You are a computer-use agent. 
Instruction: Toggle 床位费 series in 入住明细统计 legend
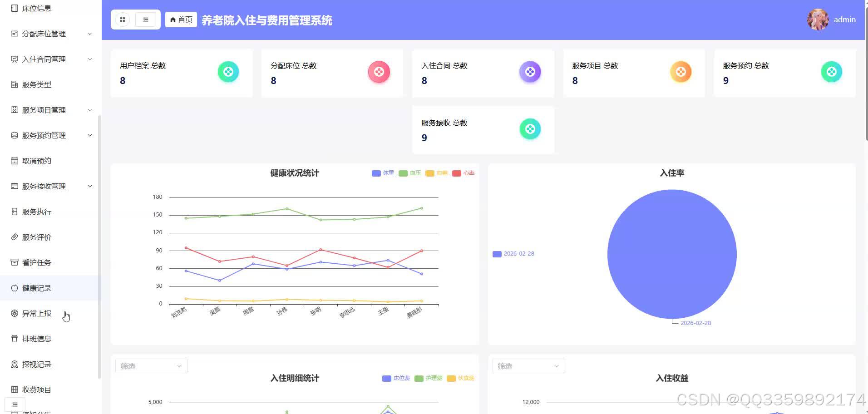pos(396,378)
